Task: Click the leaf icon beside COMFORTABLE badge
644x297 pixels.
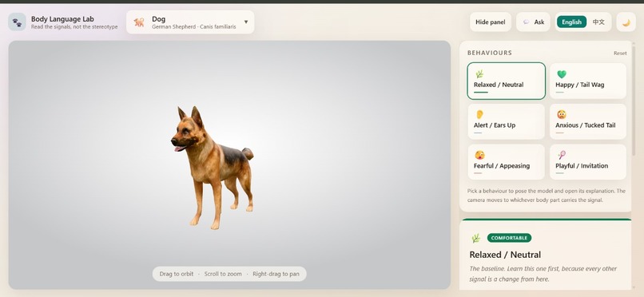Action: [x=475, y=238]
